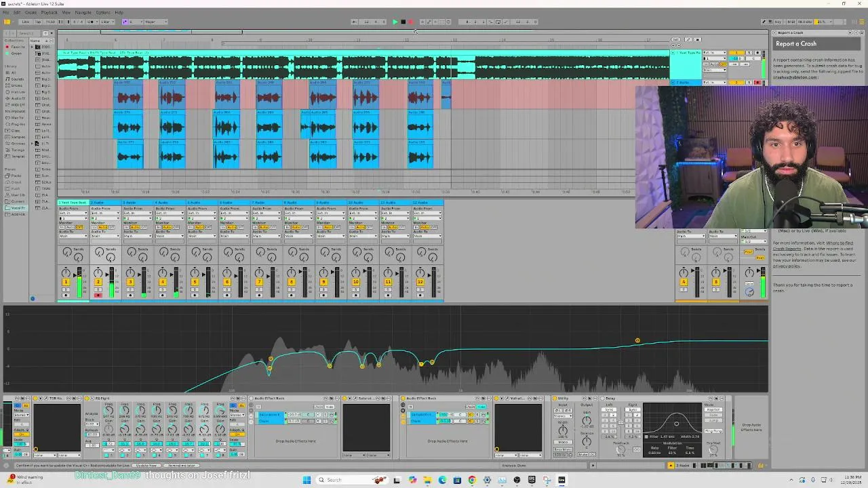Select Sounds in browser Library
This screenshot has width=868, height=488.
click(x=17, y=79)
